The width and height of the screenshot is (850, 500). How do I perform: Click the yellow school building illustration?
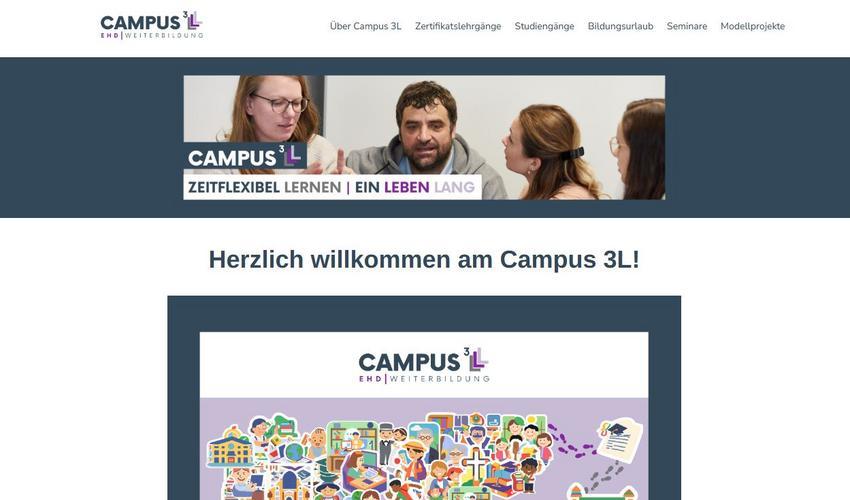pyautogui.click(x=230, y=448)
